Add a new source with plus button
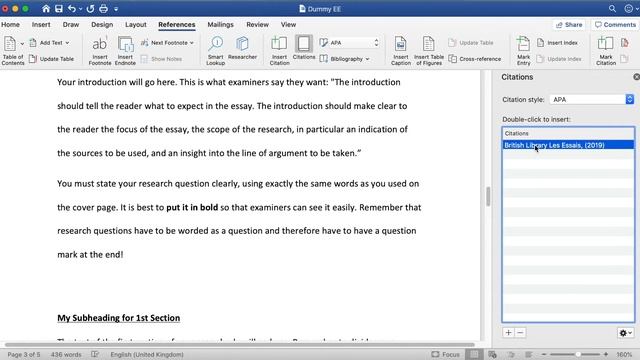640x360 pixels. (x=508, y=333)
